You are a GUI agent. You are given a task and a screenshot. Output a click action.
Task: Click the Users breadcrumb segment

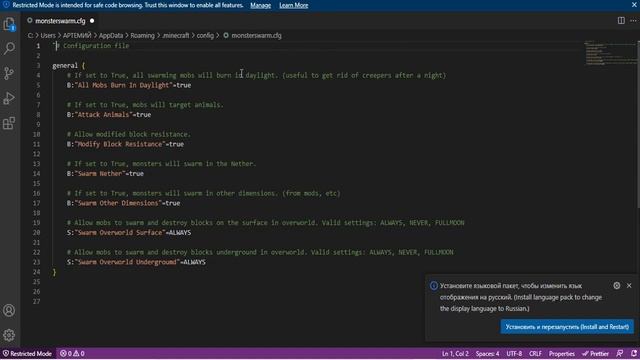[x=48, y=36]
